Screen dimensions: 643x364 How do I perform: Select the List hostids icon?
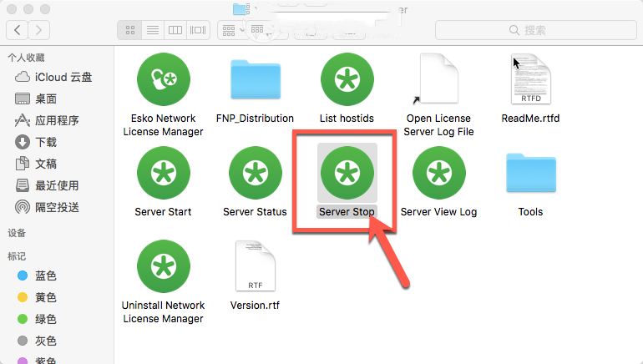(x=347, y=79)
